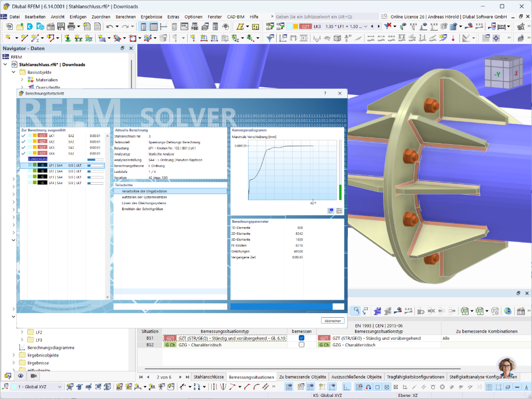Open the Ergebnisse menu
The width and height of the screenshot is (532, 399).
click(151, 16)
